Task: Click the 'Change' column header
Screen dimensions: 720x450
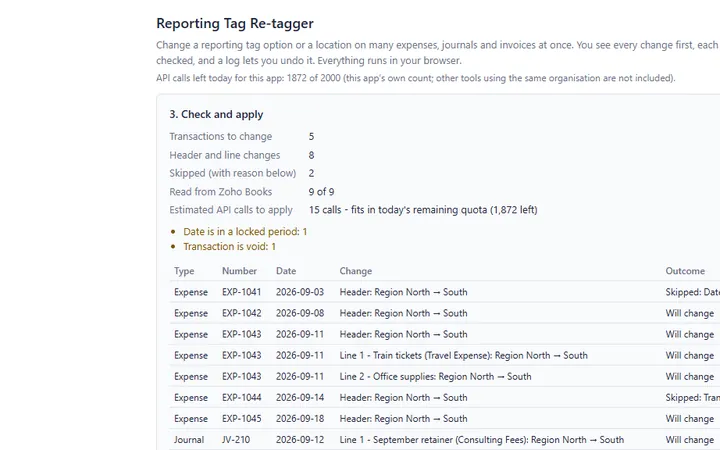Action: [x=355, y=271]
